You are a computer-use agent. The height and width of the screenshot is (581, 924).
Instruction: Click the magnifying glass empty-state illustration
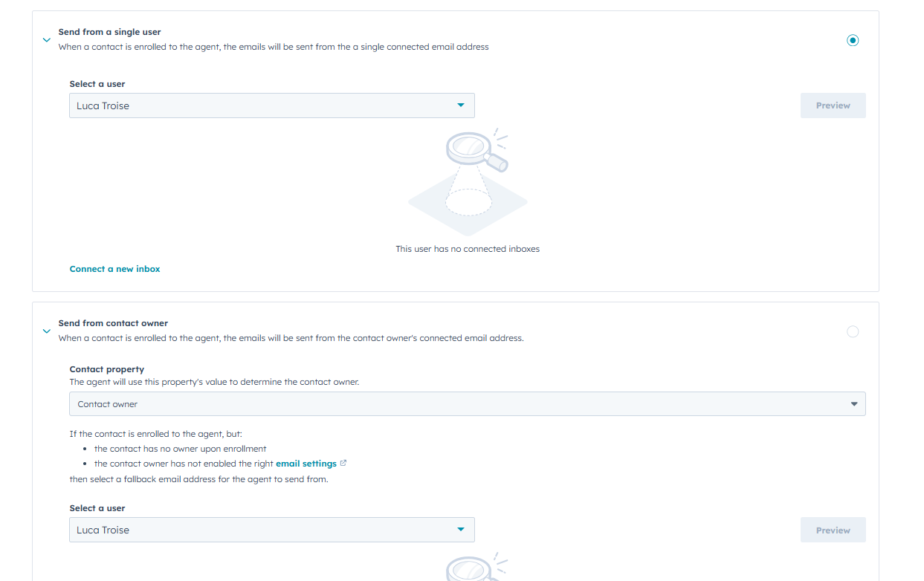pos(468,181)
